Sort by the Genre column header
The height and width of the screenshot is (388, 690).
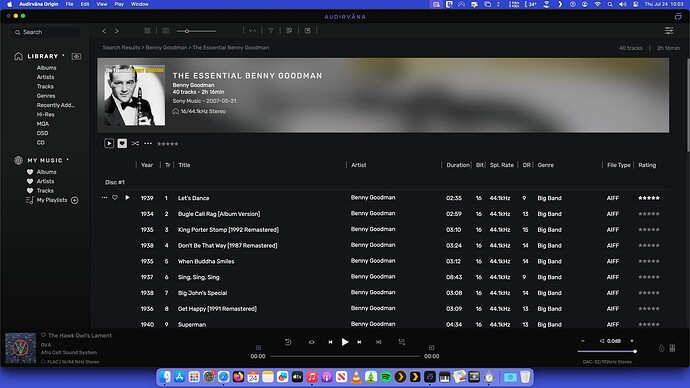[546, 165]
